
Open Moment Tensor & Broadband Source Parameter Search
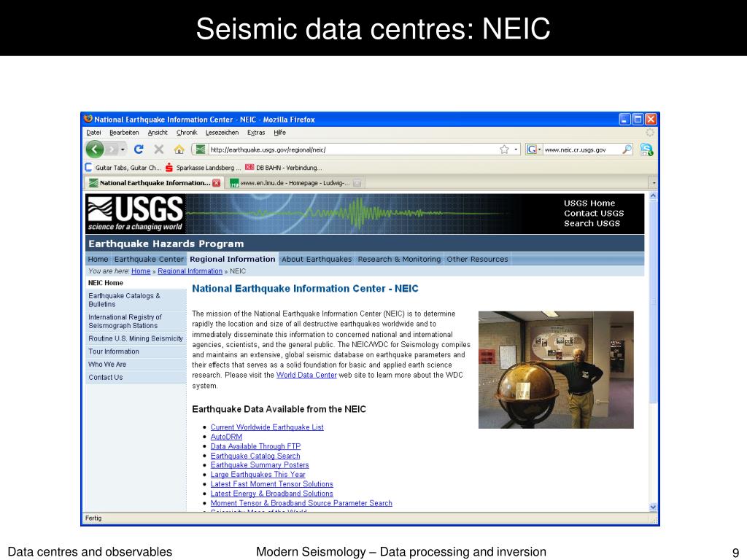[301, 503]
